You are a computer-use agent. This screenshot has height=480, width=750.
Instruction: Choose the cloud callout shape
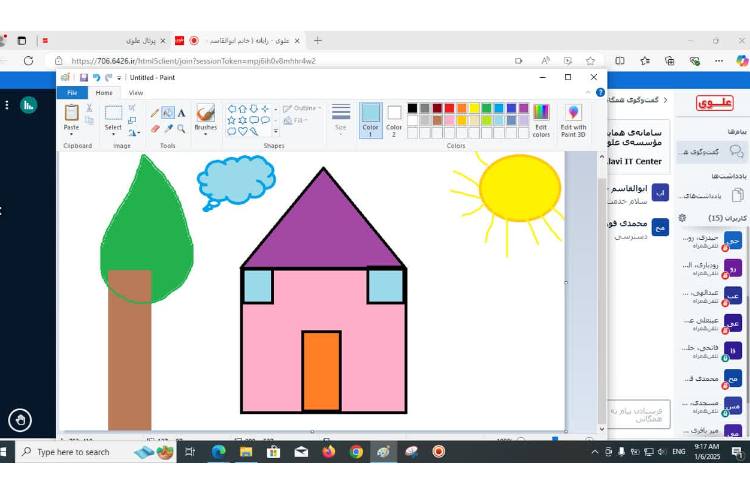[x=232, y=131]
